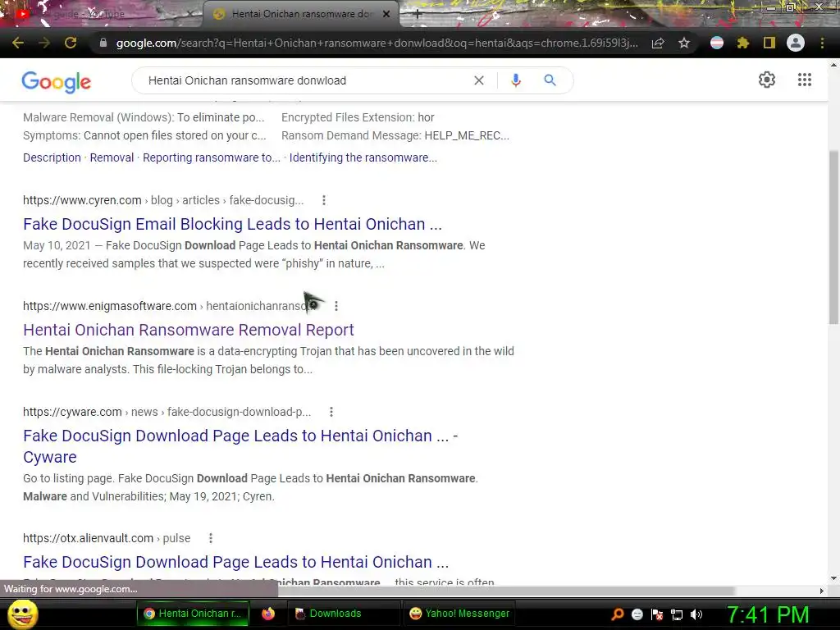Click the scroll down arrow
Viewport: 840px width, 630px height.
pyautogui.click(x=833, y=578)
